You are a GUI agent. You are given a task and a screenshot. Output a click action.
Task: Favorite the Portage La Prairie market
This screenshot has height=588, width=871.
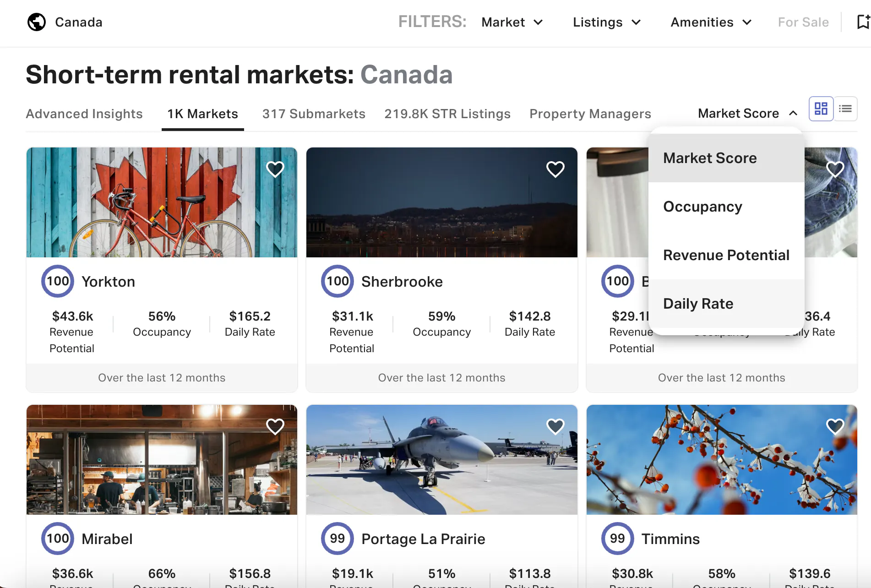click(555, 427)
